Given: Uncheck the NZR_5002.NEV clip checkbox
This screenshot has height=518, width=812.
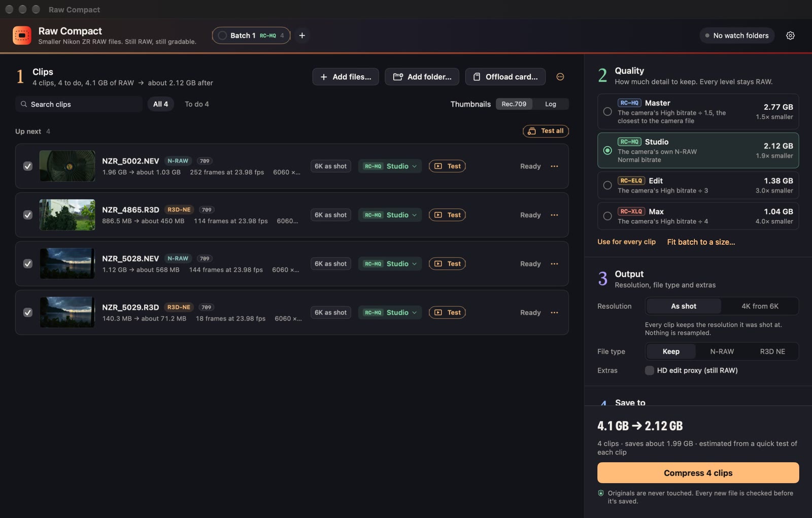Looking at the screenshot, I should (x=28, y=166).
